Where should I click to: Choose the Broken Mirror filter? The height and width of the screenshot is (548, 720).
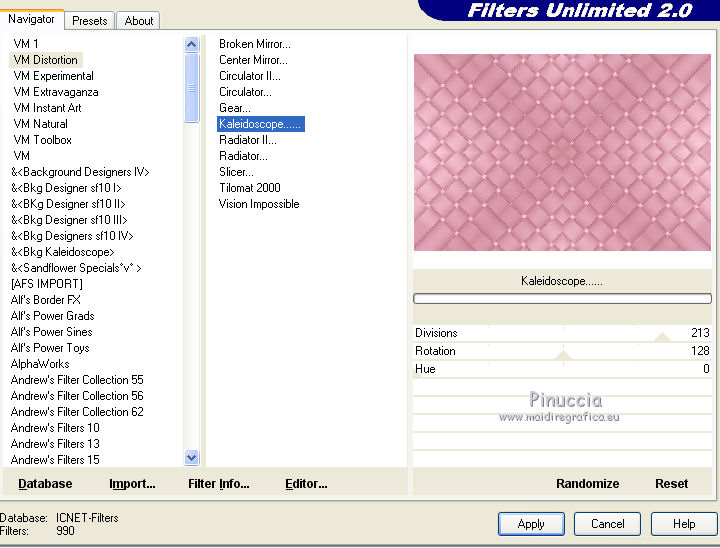coord(254,44)
